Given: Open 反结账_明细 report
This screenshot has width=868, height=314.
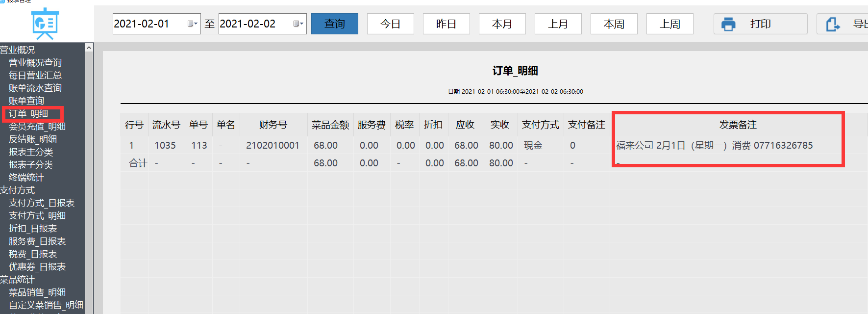Looking at the screenshot, I should click(33, 139).
